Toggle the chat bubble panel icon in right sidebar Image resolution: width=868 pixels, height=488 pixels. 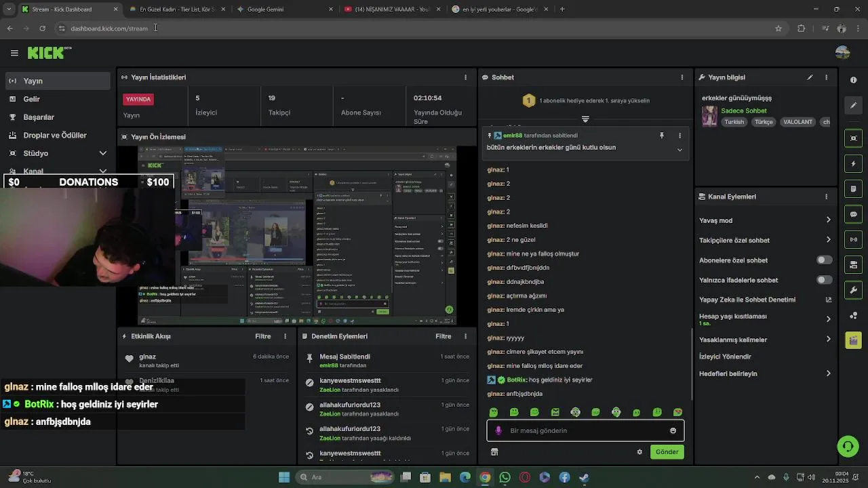pyautogui.click(x=853, y=214)
